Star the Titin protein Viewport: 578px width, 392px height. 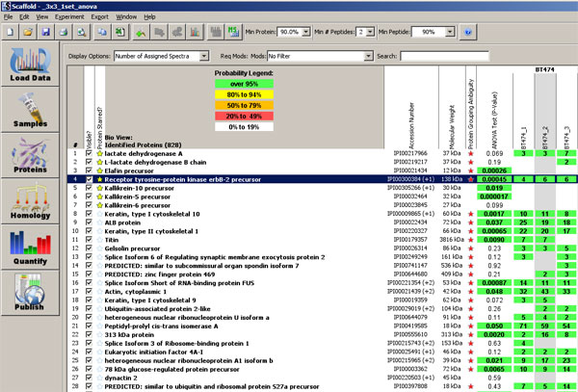(x=98, y=240)
